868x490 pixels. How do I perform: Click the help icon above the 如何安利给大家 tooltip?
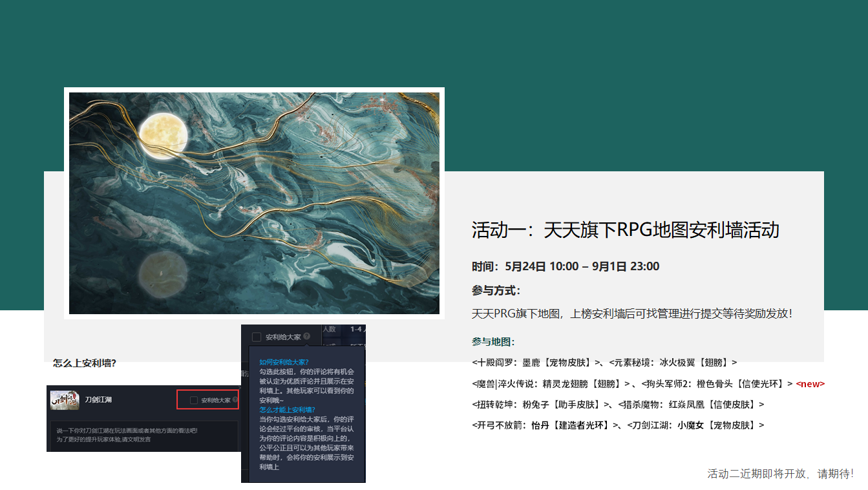click(306, 337)
